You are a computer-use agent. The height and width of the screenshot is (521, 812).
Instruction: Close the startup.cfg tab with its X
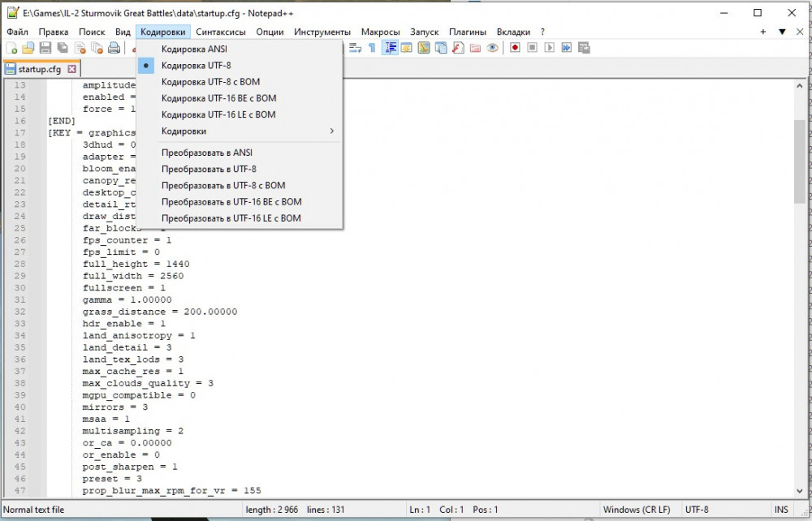(71, 69)
